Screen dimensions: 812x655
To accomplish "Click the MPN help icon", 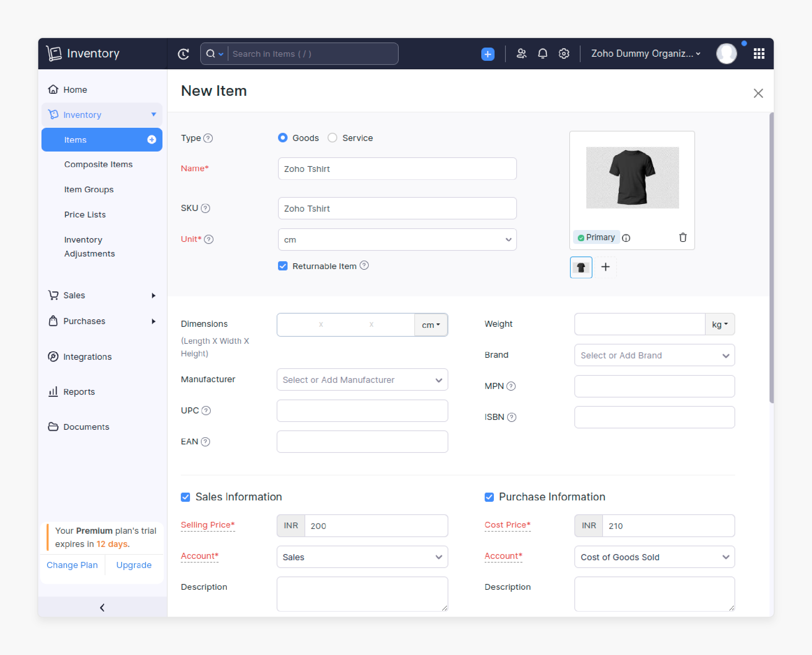I will click(511, 386).
